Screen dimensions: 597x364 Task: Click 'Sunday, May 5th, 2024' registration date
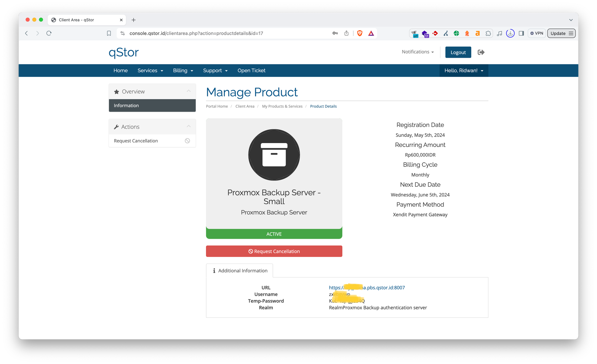(420, 135)
